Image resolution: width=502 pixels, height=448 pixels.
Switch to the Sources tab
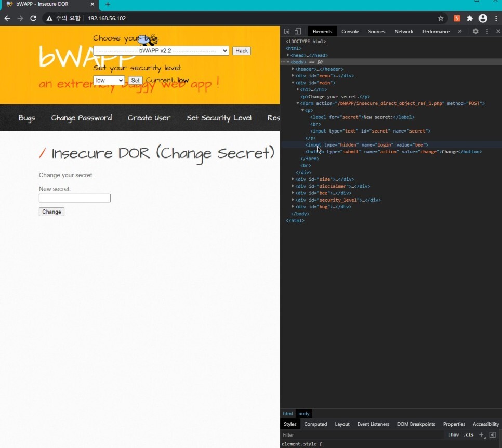click(x=376, y=31)
